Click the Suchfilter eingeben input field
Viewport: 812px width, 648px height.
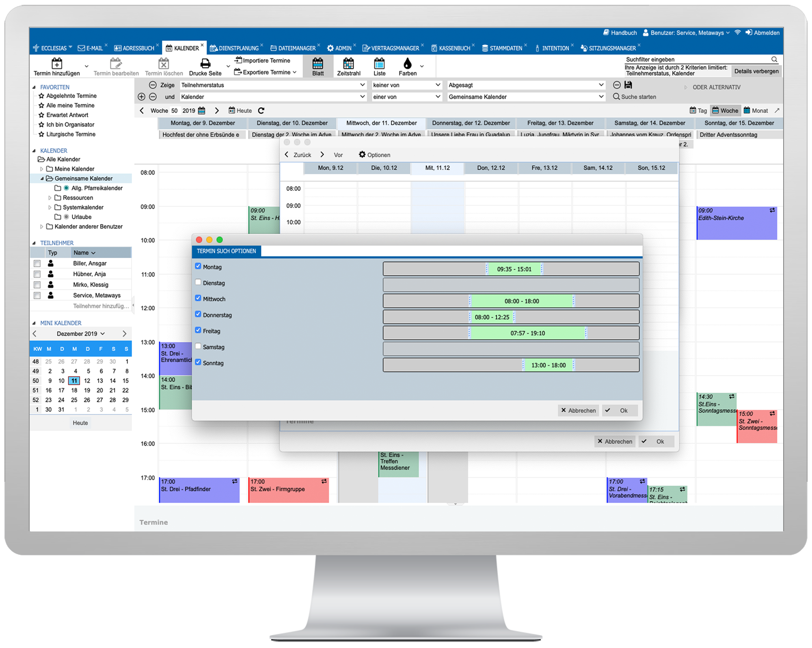[x=698, y=59]
